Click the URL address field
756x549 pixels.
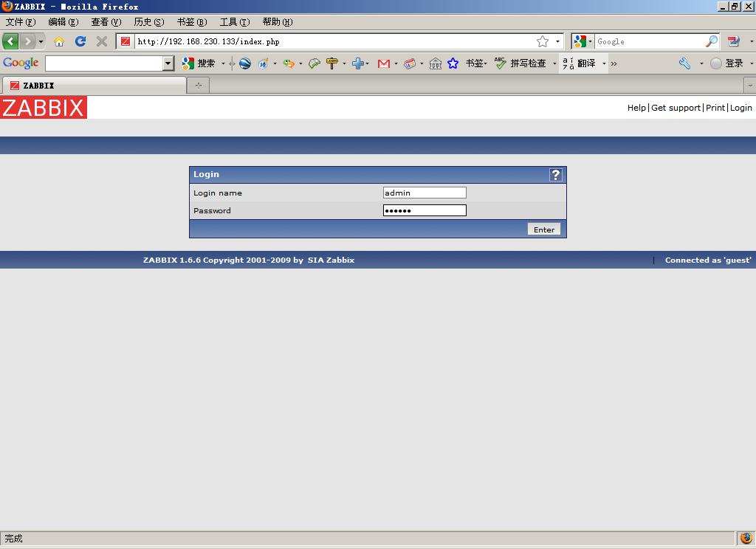pos(334,41)
